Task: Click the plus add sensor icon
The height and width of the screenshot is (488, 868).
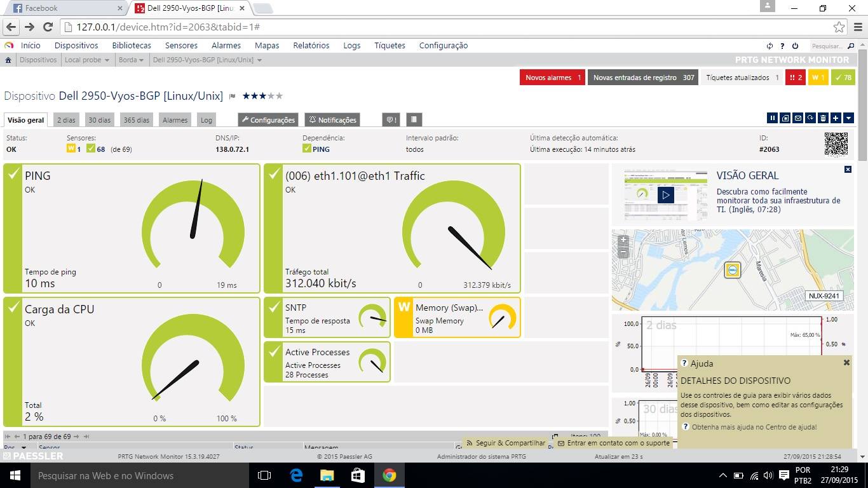Action: point(836,118)
